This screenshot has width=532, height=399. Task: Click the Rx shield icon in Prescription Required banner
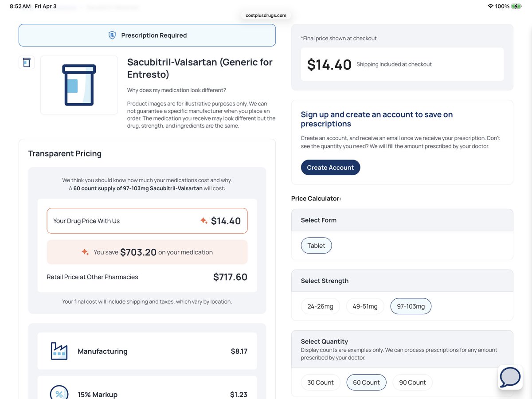[x=112, y=35]
